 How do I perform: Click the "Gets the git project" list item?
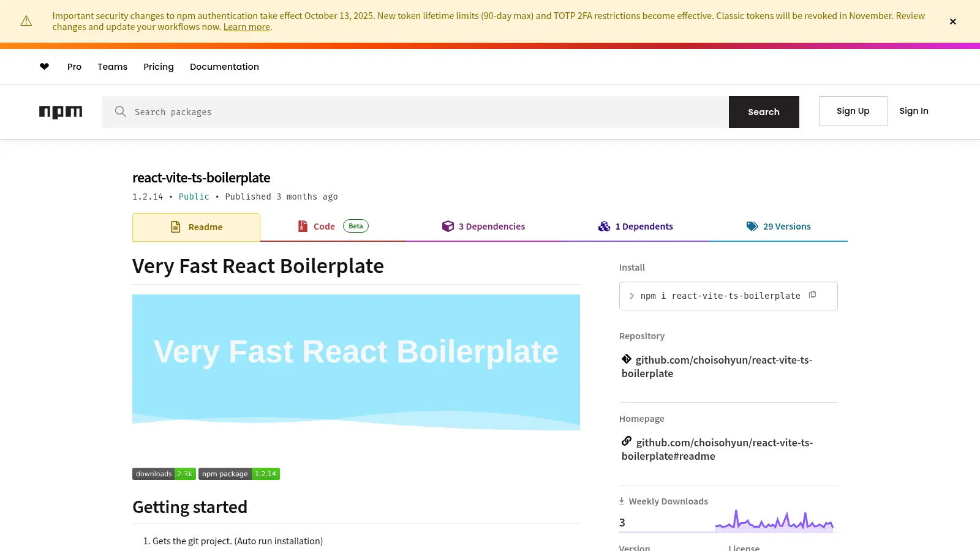coord(238,541)
